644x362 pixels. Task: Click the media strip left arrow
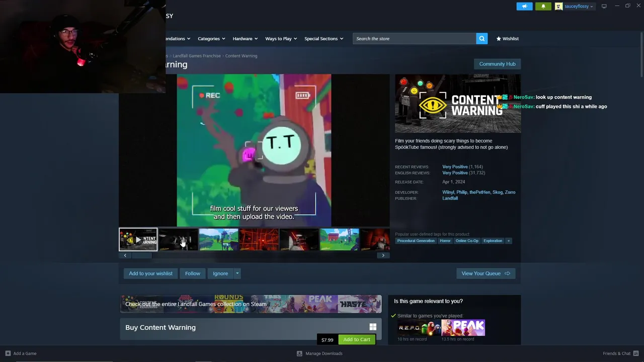pos(125,255)
